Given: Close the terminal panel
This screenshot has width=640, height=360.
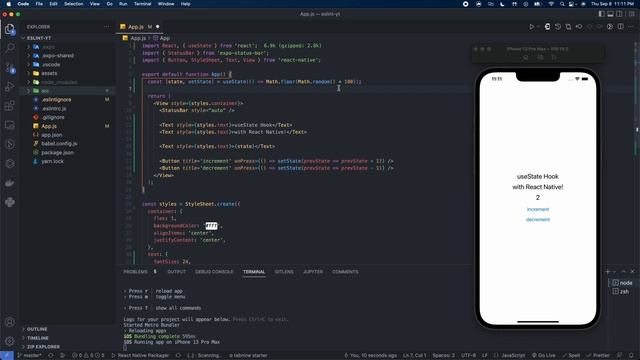Looking at the screenshot, I should point(632,271).
